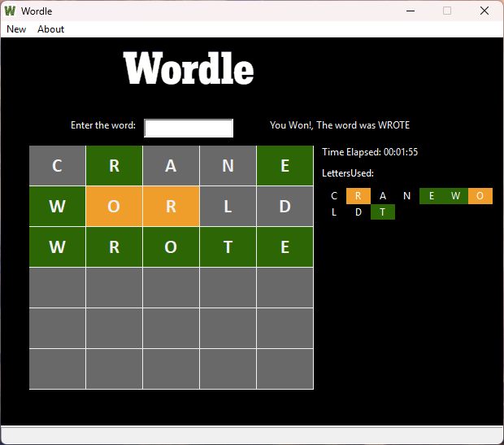Click the Wordle app icon in title bar
504x445 pixels.
[11, 11]
